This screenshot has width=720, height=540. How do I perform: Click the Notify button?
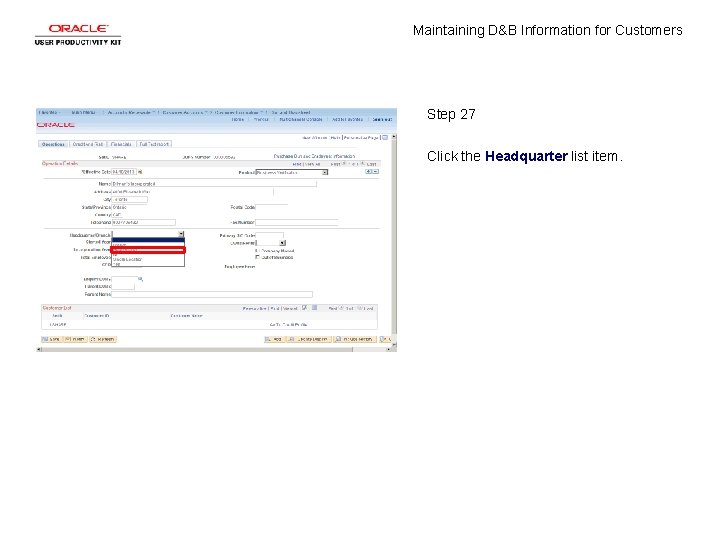[x=75, y=339]
